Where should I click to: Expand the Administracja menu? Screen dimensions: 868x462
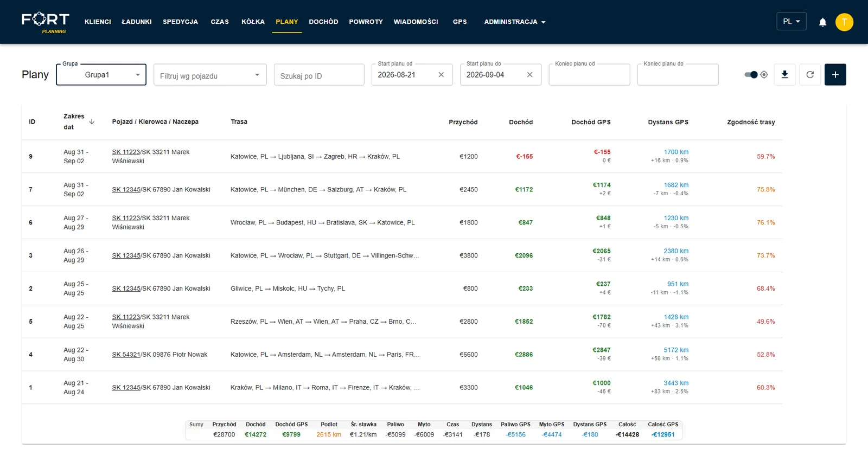tap(515, 22)
